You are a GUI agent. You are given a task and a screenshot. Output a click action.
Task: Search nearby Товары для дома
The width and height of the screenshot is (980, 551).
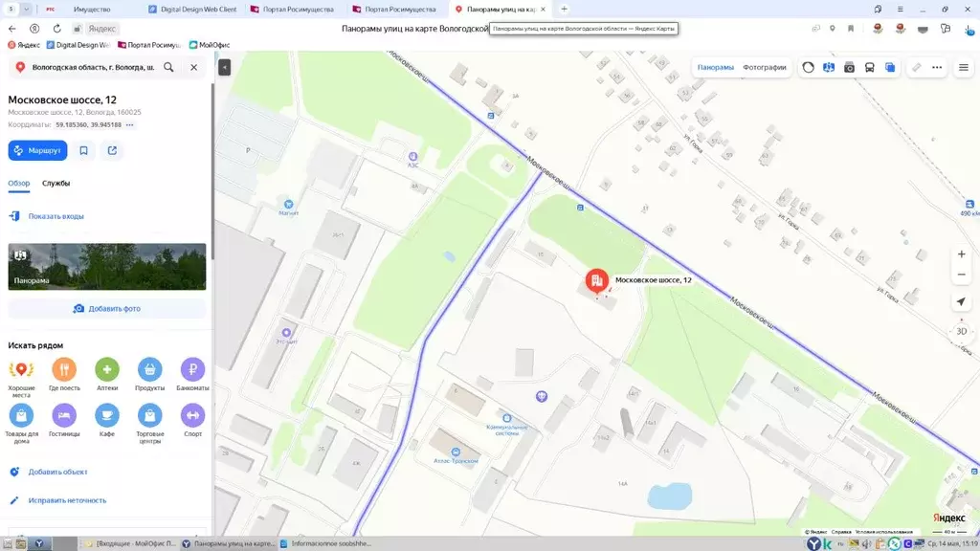point(21,424)
